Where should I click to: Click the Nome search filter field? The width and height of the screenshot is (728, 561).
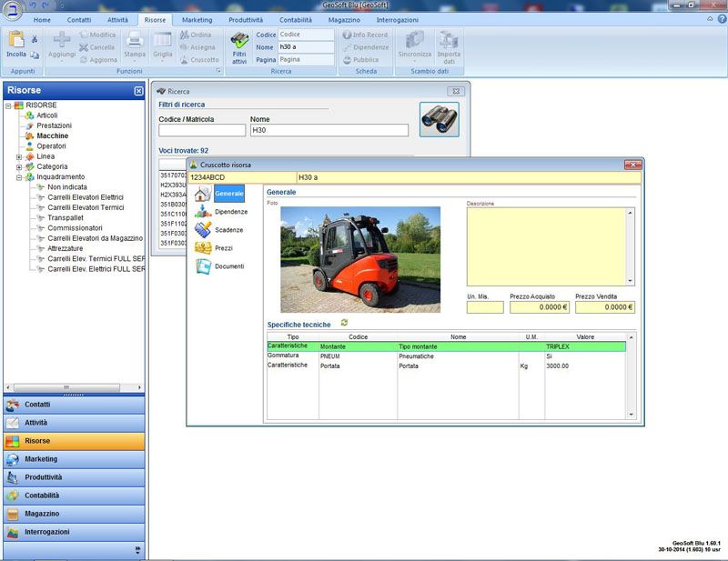tap(329, 131)
